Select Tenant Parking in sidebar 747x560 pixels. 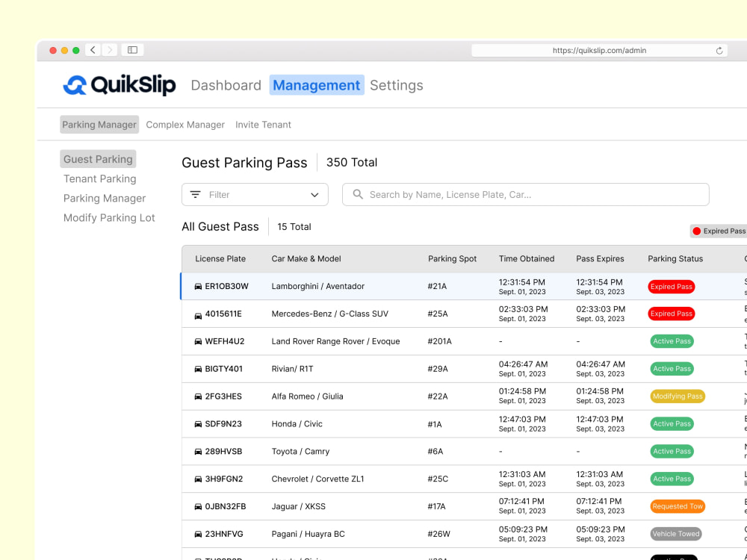click(x=99, y=178)
